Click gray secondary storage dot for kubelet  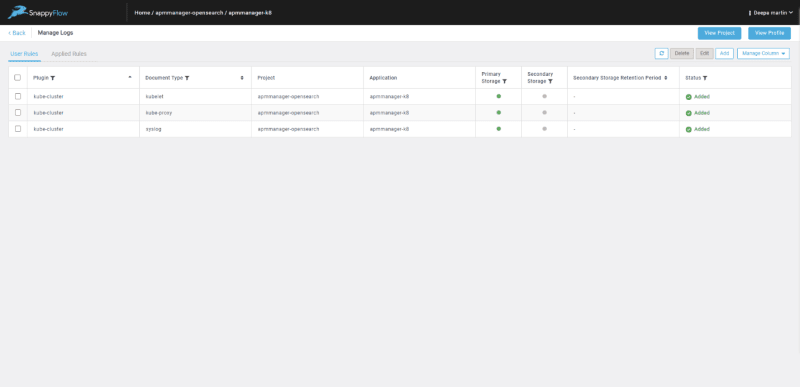coord(544,96)
